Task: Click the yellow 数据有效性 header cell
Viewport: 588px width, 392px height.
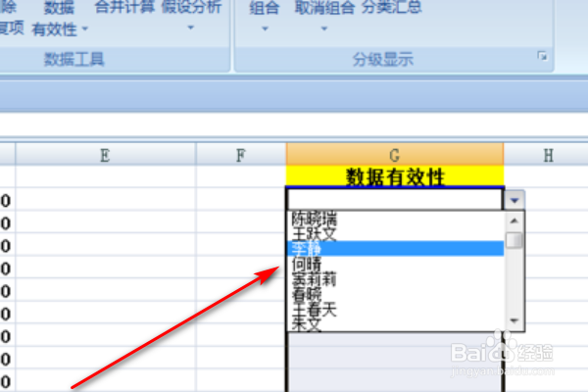Action: (x=395, y=176)
